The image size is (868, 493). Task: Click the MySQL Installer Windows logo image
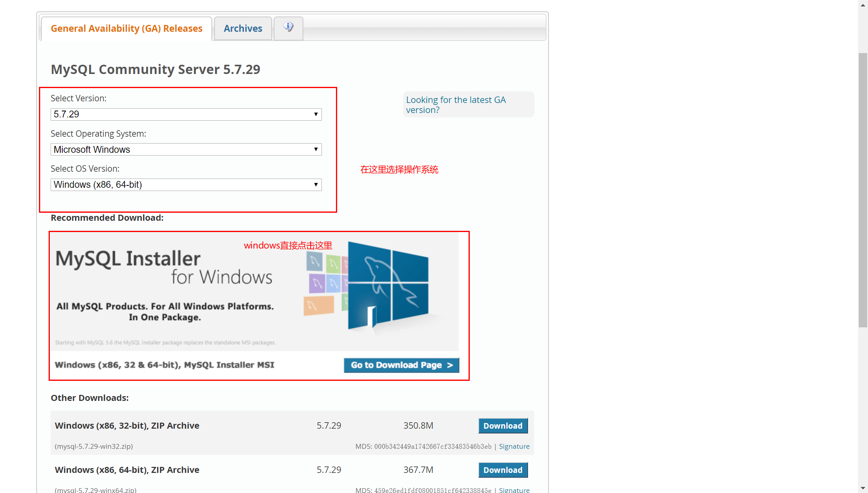[388, 286]
